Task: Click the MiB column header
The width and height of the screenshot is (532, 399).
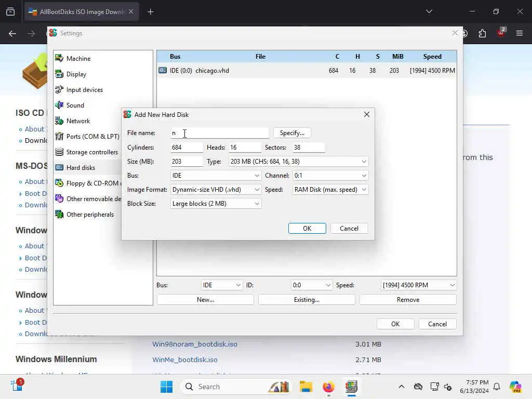Action: click(397, 57)
